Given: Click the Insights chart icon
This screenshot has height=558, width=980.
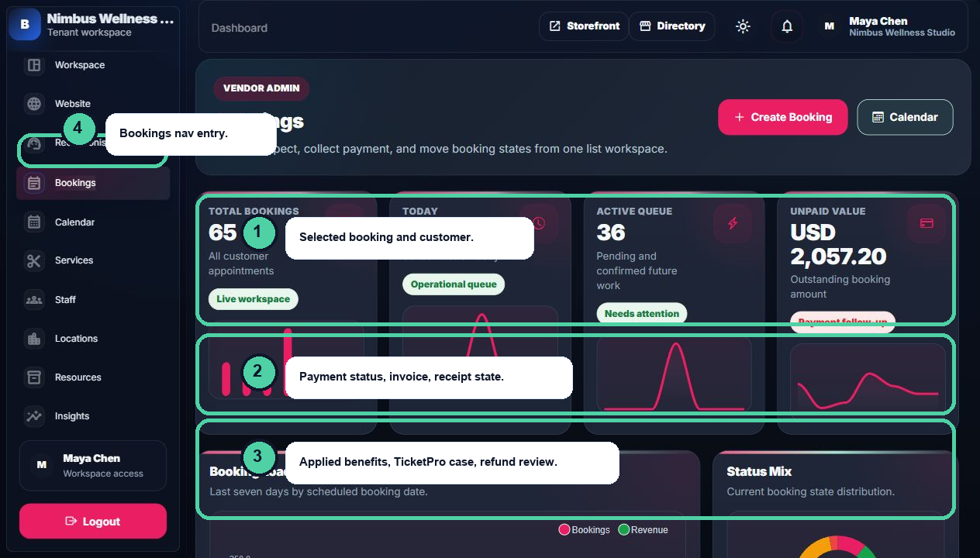Looking at the screenshot, I should coord(34,416).
